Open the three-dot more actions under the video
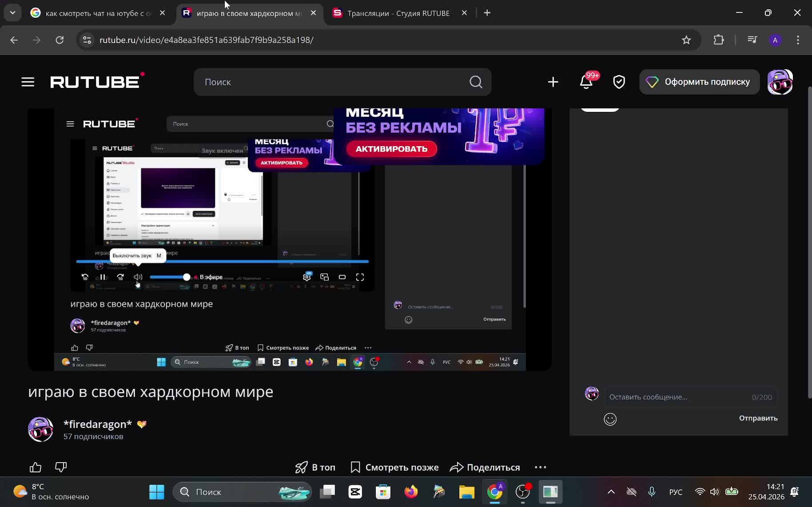 (x=541, y=467)
